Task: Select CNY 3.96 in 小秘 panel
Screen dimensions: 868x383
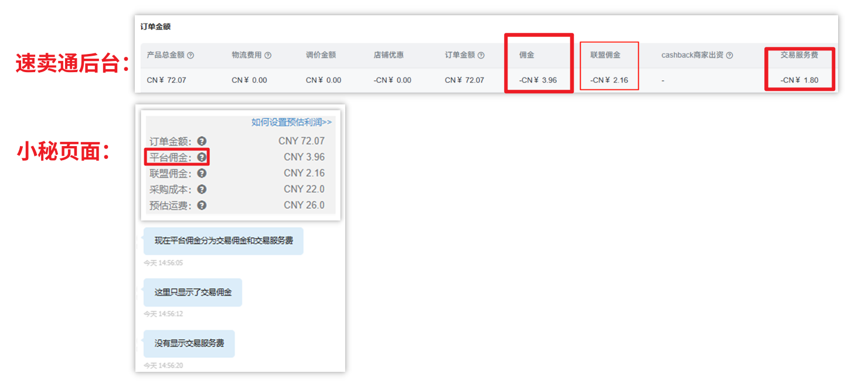Action: point(304,157)
